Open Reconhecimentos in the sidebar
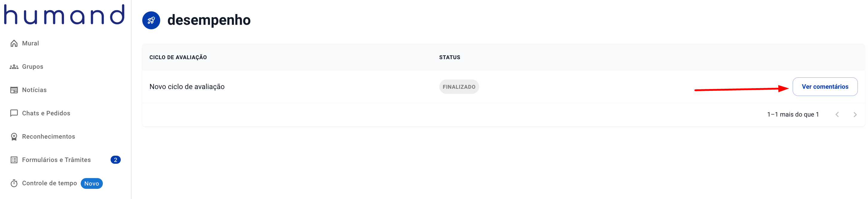Screen dimensions: 868x199 click(48, 136)
